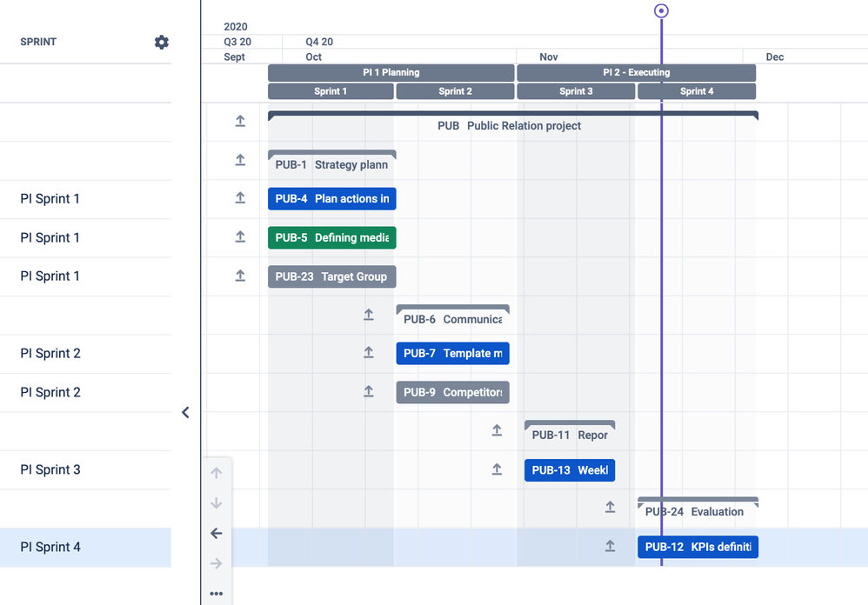Move task up with arrow

[217, 473]
